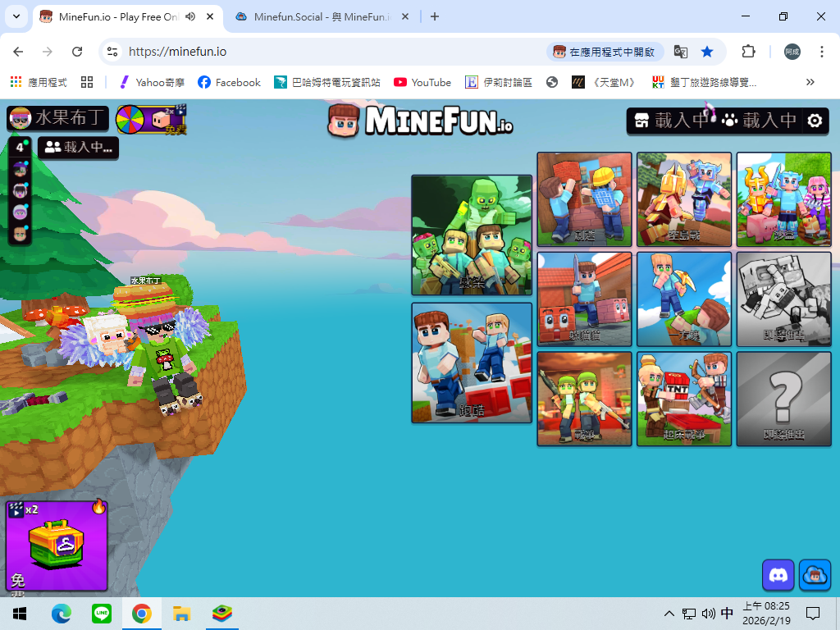Select the 起床戰爭 bed wars game mode
This screenshot has width=840, height=630.
click(683, 399)
